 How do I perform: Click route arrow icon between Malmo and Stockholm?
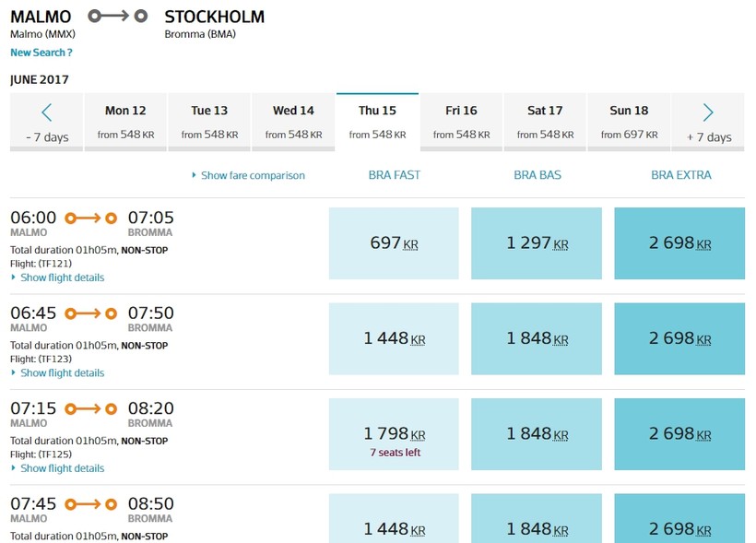coord(117,16)
